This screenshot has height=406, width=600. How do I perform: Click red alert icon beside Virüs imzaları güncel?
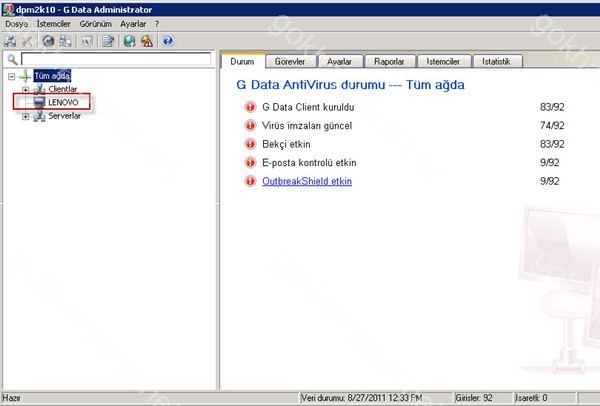coord(249,125)
